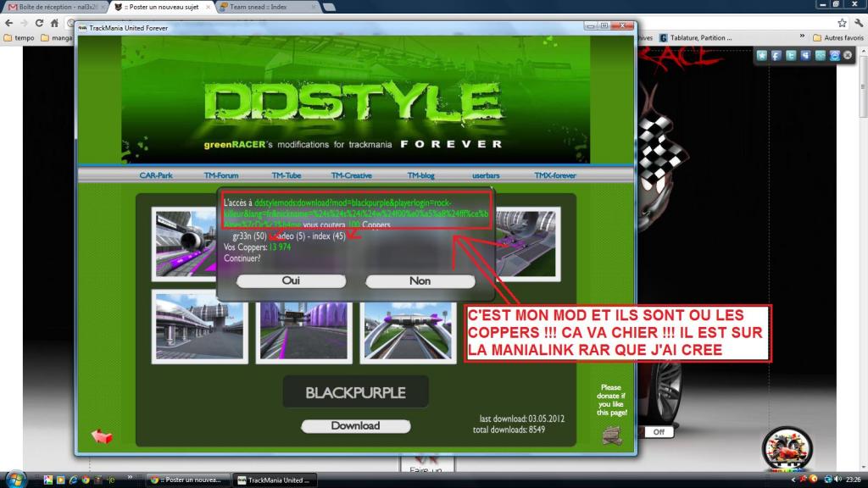Close the floating share toolbar

[x=848, y=55]
